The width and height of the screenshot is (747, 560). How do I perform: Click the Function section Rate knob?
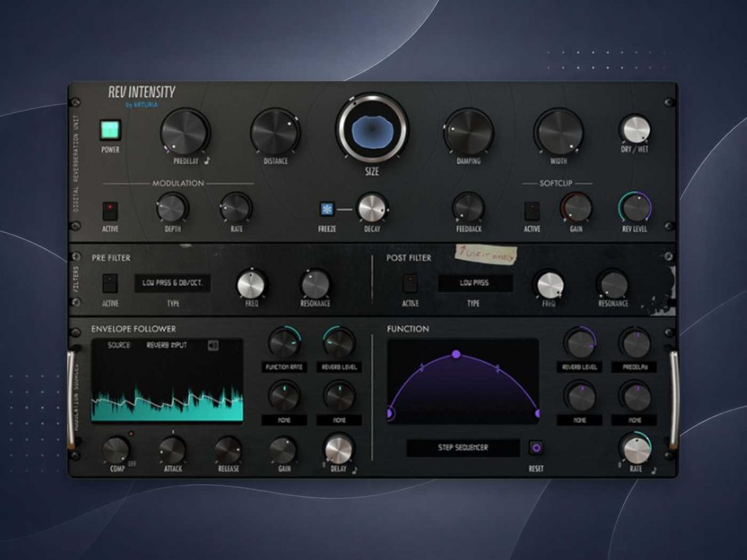tap(635, 449)
